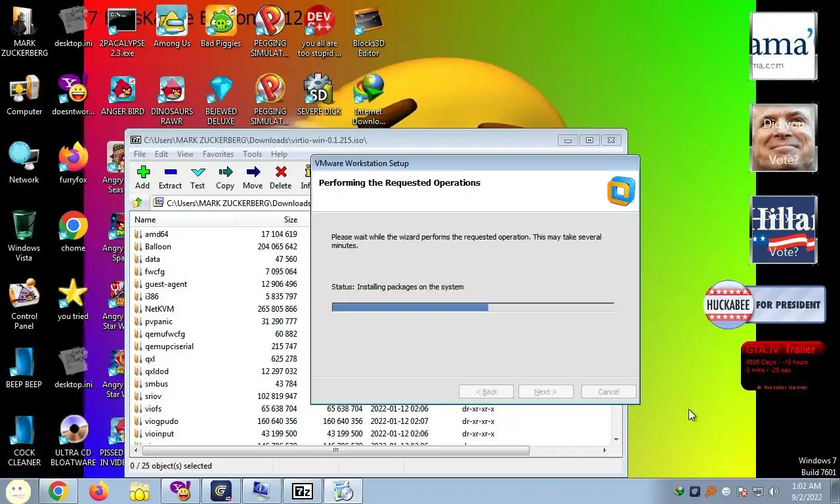Open the Help menu in 7-Zip
The width and height of the screenshot is (840, 504).
pos(279,154)
